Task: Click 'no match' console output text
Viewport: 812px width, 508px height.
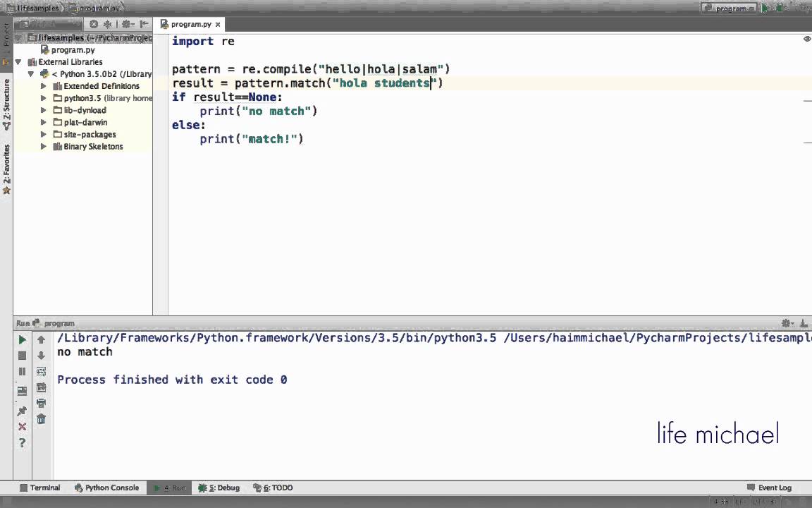Action: pos(85,352)
